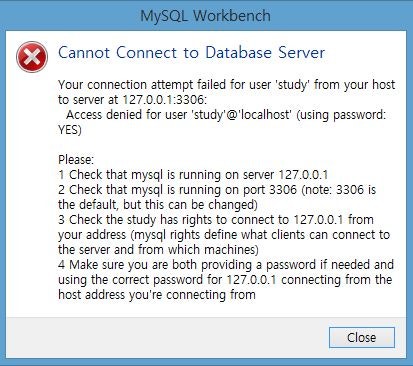The height and width of the screenshot is (366, 413).
Task: Click the word 'localhost' in the error message
Action: pyautogui.click(x=265, y=115)
